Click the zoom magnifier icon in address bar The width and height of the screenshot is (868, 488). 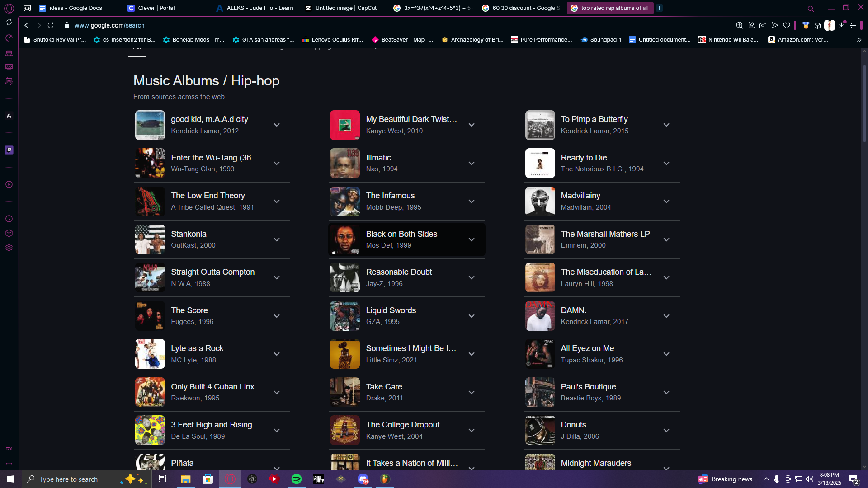[739, 25]
